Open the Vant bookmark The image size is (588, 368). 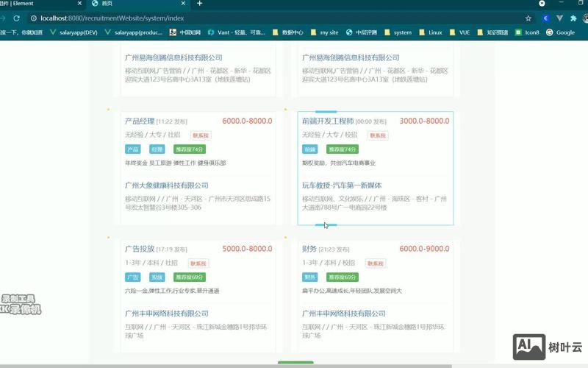[236, 32]
